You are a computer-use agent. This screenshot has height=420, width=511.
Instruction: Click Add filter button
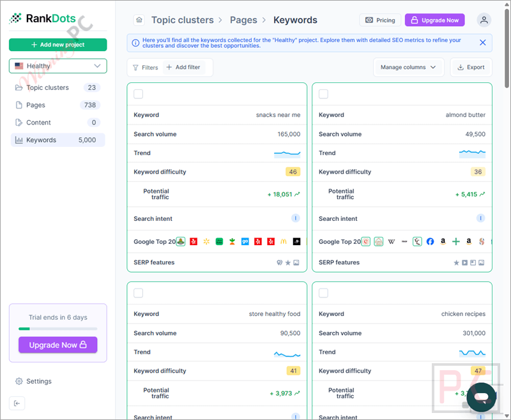[183, 68]
